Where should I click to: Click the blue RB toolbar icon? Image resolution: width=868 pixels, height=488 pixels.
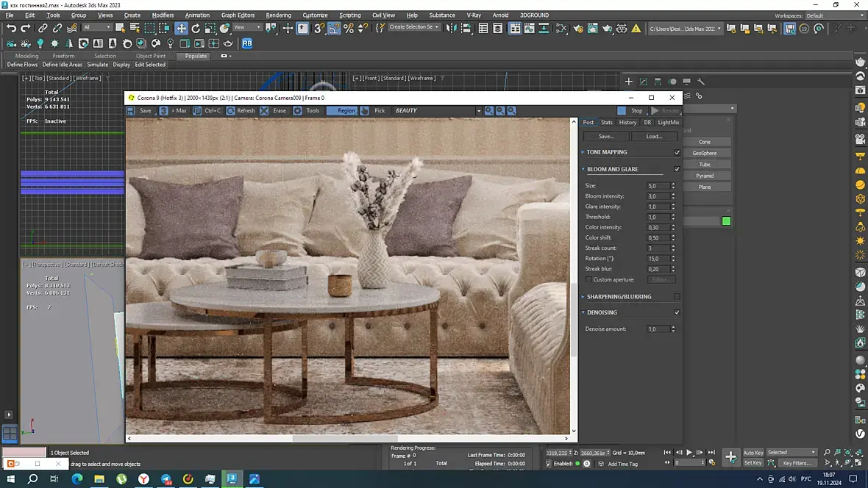pyautogui.click(x=247, y=43)
